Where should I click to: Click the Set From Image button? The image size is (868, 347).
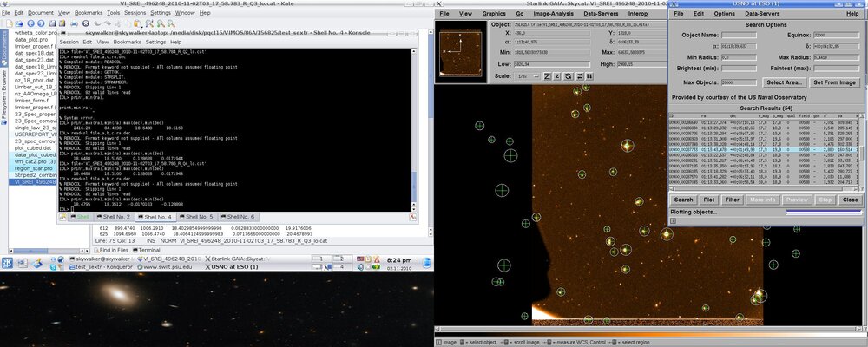tap(833, 81)
